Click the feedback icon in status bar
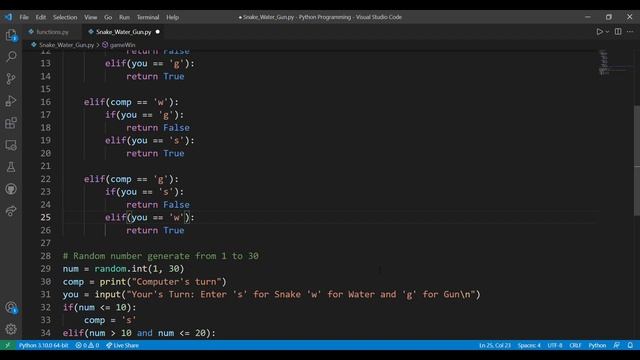Image resolution: width=640 pixels, height=360 pixels. tap(617, 345)
